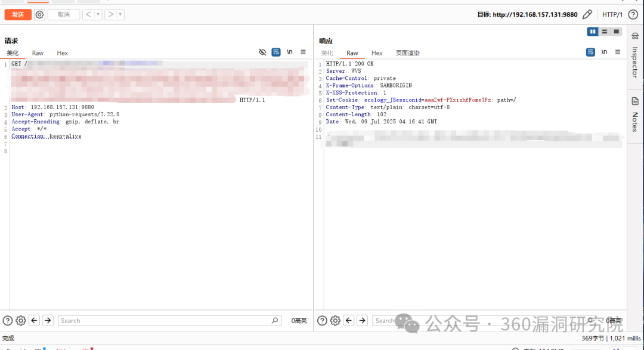Switch request view to the Hex tab
Screen dimensions: 644x350
pos(63,53)
